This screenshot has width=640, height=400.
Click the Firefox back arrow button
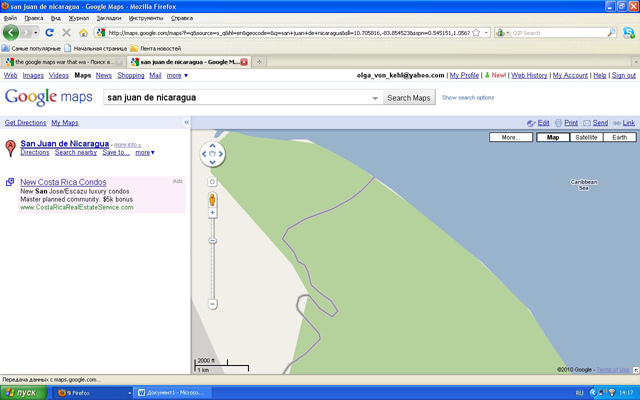(11, 32)
